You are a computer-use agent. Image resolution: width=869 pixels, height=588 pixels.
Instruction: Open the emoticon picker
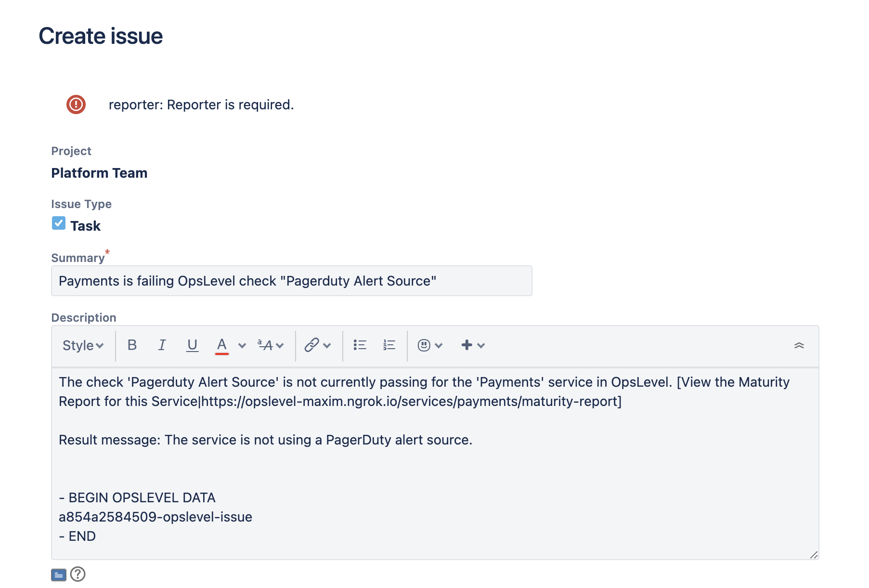424,345
